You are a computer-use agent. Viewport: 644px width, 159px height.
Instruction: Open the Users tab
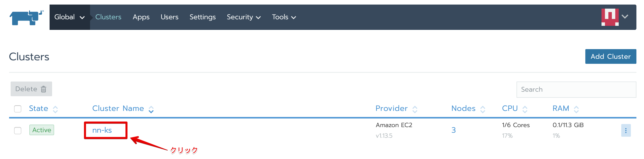(x=169, y=17)
